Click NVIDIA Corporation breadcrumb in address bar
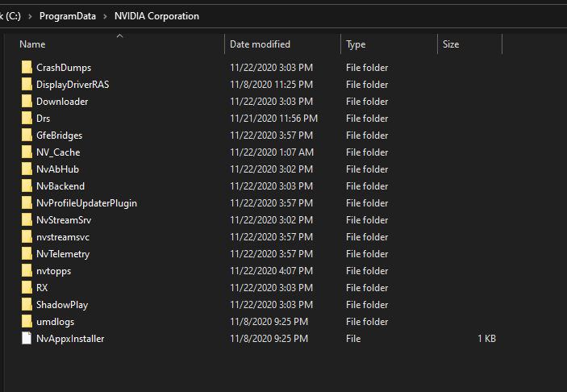 pos(156,16)
